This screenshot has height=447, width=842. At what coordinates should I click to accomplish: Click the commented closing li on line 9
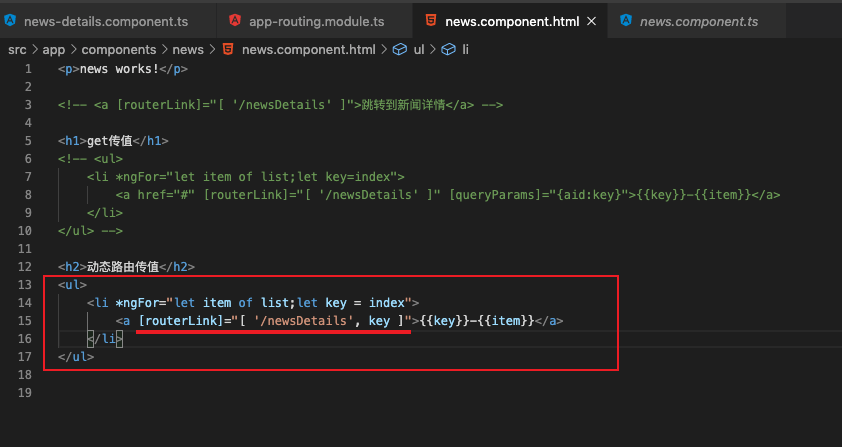(x=105, y=213)
